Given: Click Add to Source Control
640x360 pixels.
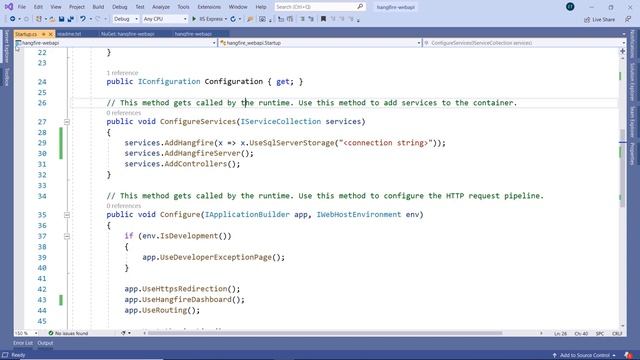Looking at the screenshot, I should click(585, 356).
